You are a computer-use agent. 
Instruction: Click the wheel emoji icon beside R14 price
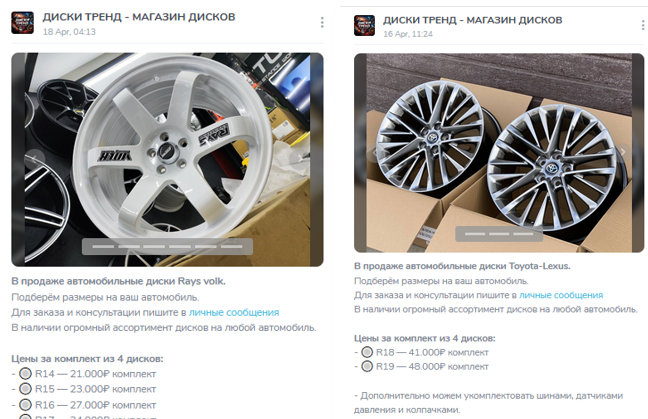(25, 373)
